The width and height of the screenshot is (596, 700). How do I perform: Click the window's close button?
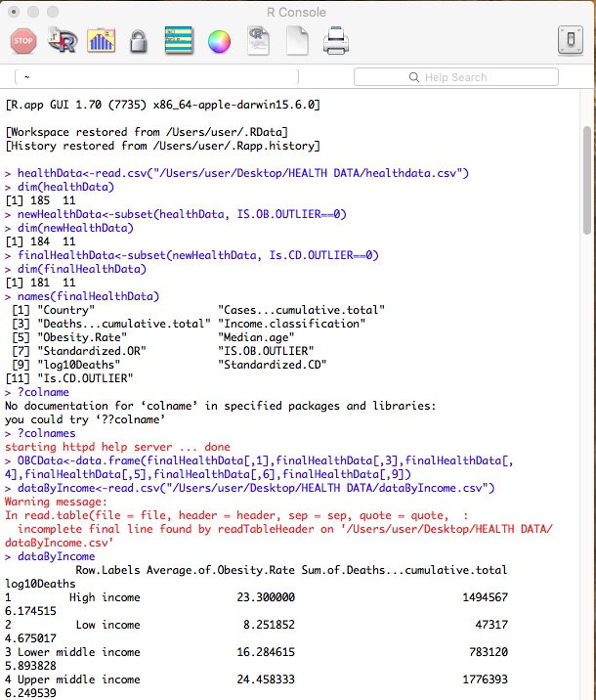14,13
